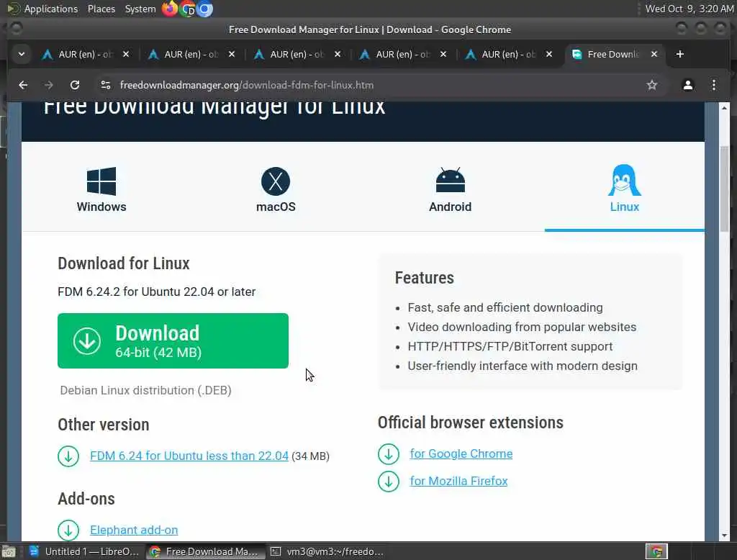
Task: Close the first AUR (en) tab
Action: click(x=125, y=54)
